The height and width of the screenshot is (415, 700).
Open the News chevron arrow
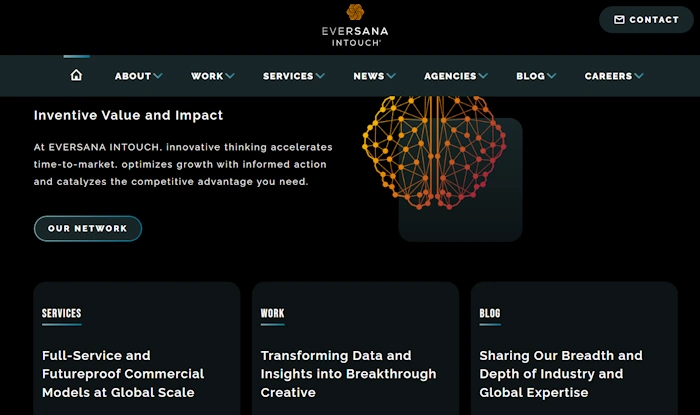point(391,76)
